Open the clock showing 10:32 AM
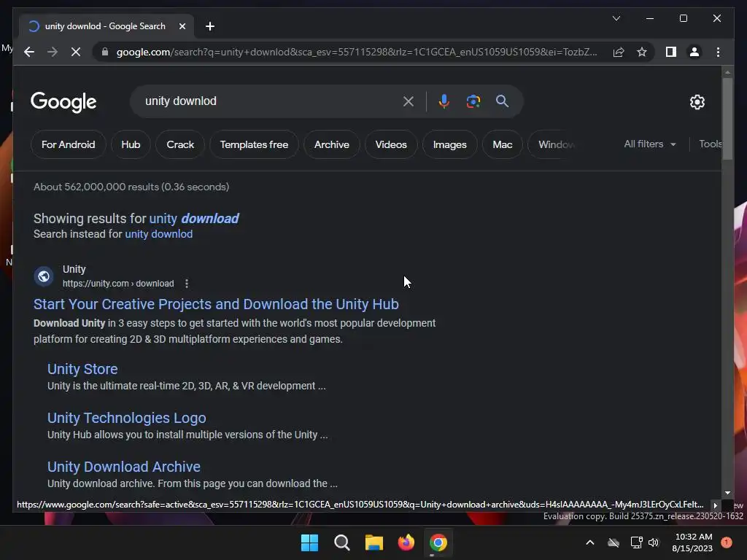The image size is (747, 560). pyautogui.click(x=693, y=542)
